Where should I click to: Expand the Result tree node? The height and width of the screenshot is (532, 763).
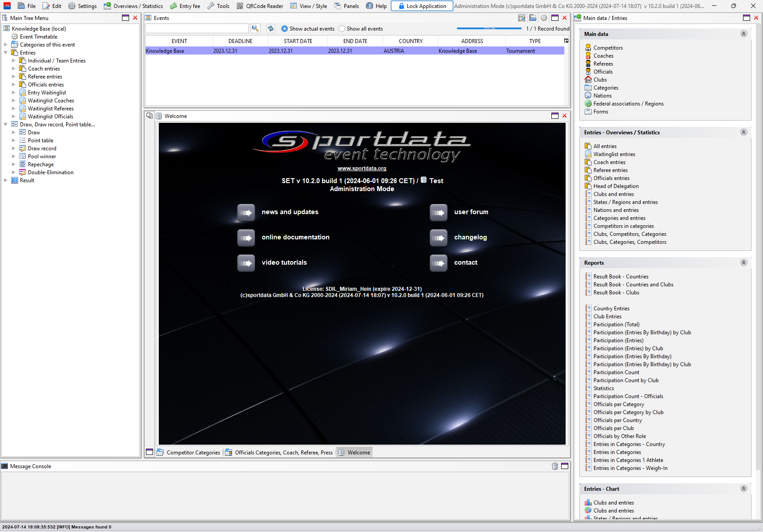pos(6,180)
